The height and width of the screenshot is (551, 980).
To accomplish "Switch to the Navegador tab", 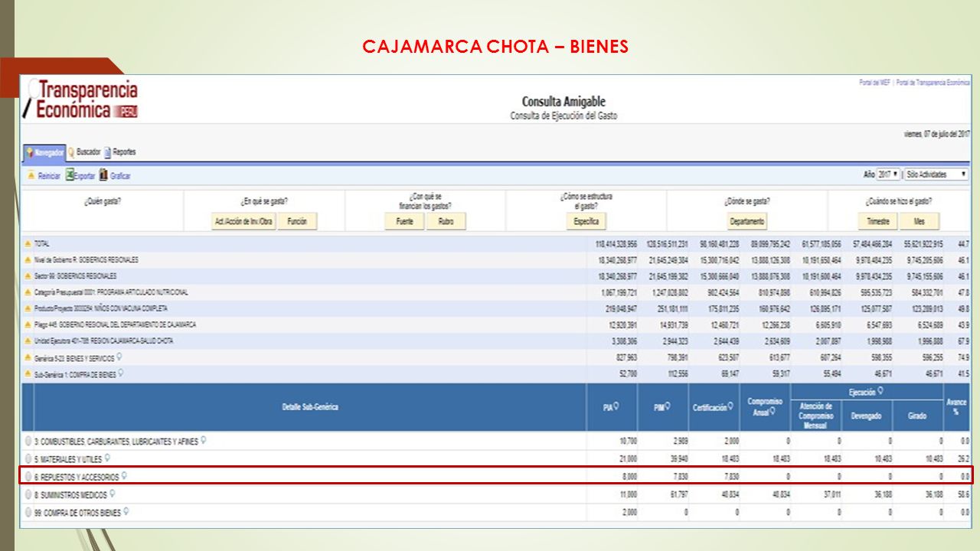I will pyautogui.click(x=44, y=152).
